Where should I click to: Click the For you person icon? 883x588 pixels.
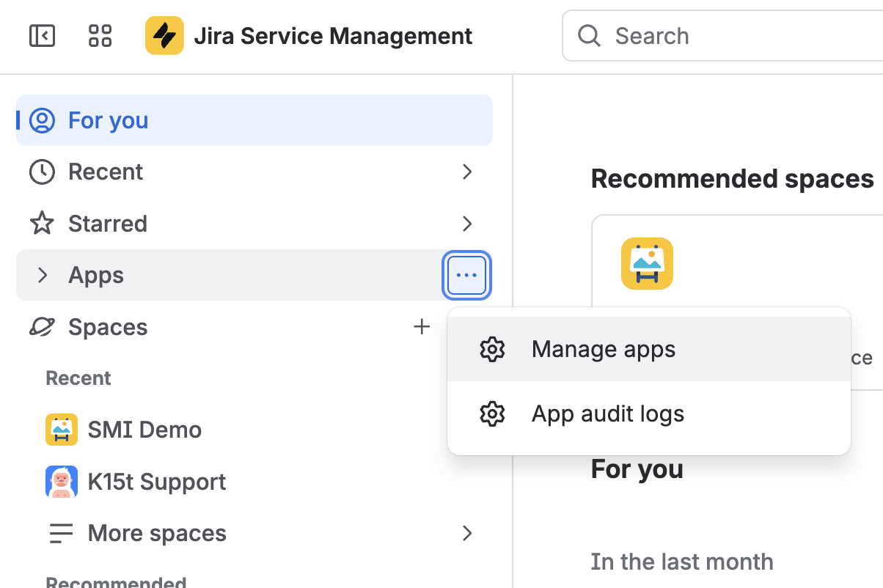click(x=42, y=120)
